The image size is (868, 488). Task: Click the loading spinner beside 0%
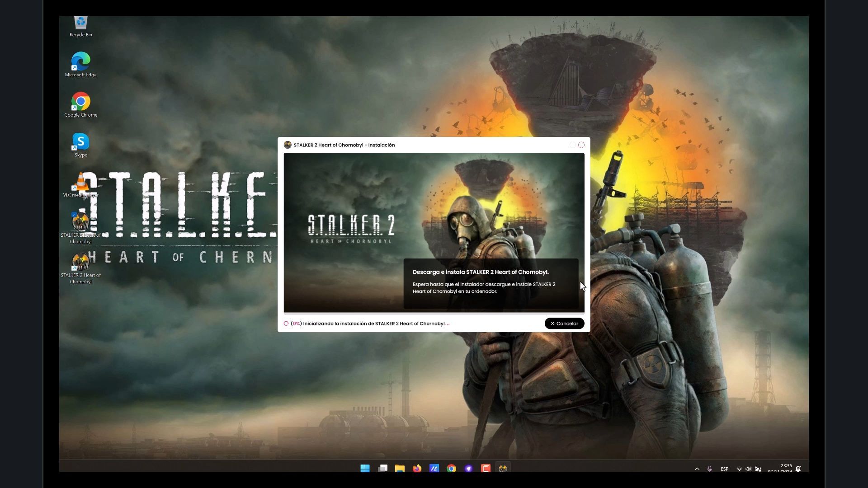coord(286,324)
